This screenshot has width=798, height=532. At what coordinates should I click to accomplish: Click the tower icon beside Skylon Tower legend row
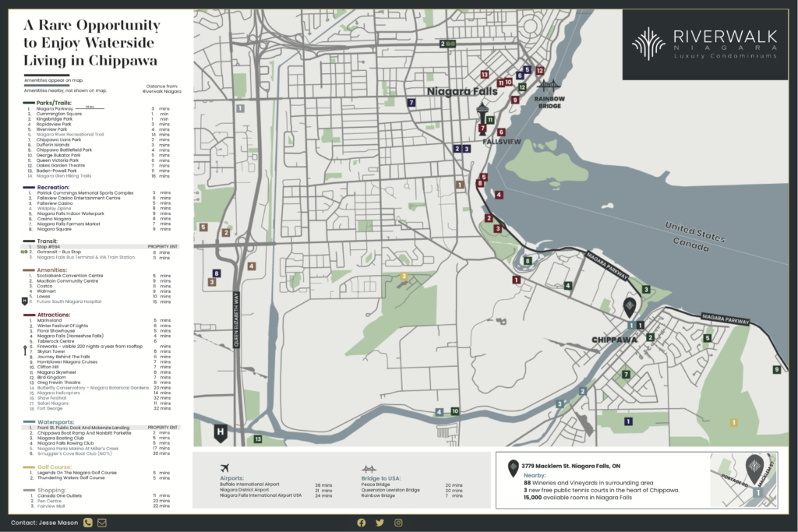click(25, 351)
